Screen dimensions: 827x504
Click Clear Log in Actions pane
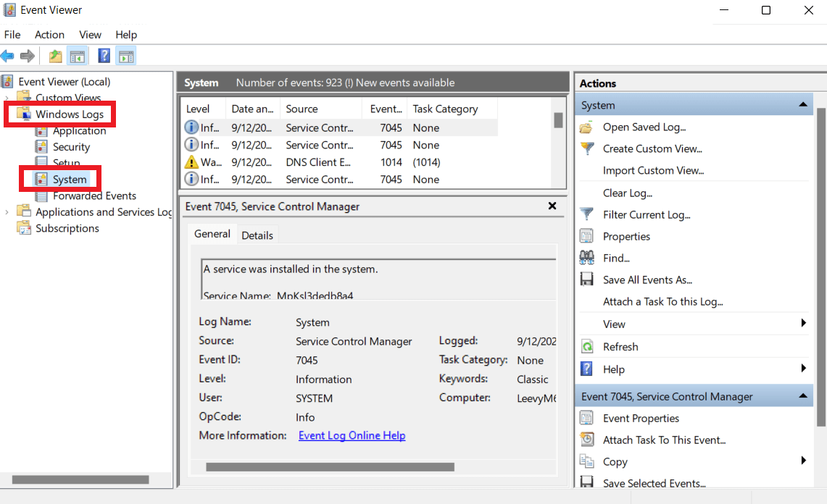pos(628,193)
